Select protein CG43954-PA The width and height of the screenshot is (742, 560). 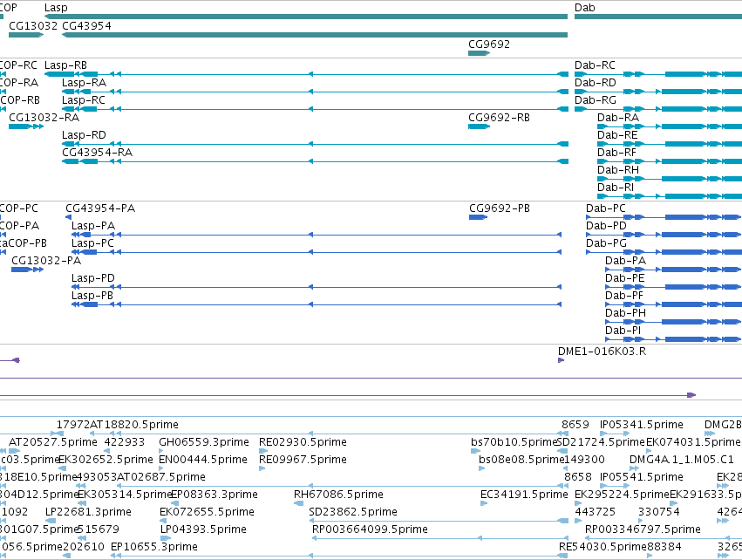[x=100, y=208]
